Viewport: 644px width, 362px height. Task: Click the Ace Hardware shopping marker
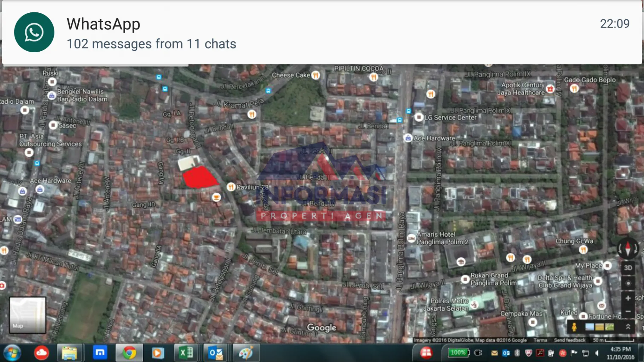[407, 138]
